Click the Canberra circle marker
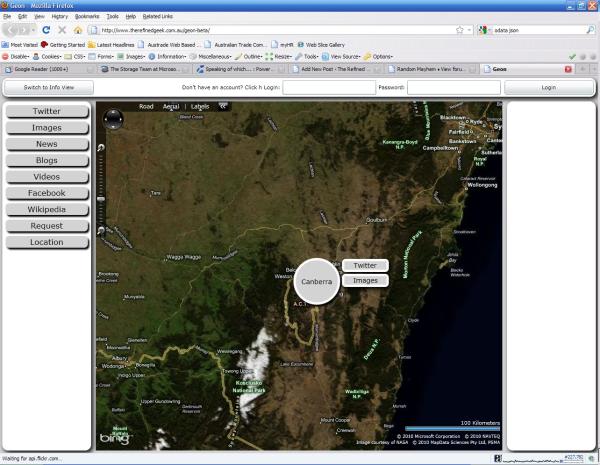600x465 pixels. click(x=316, y=282)
